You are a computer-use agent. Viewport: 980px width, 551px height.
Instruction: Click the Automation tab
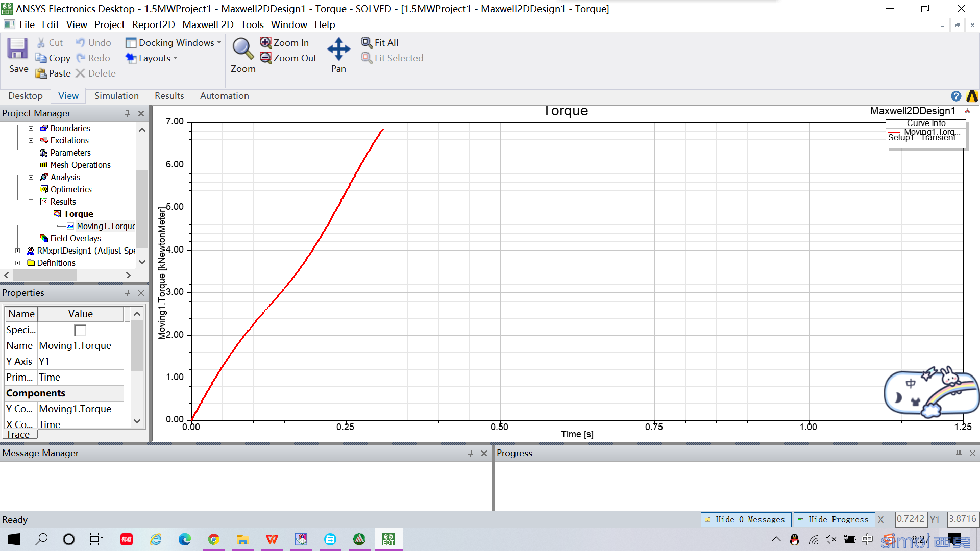click(x=224, y=95)
